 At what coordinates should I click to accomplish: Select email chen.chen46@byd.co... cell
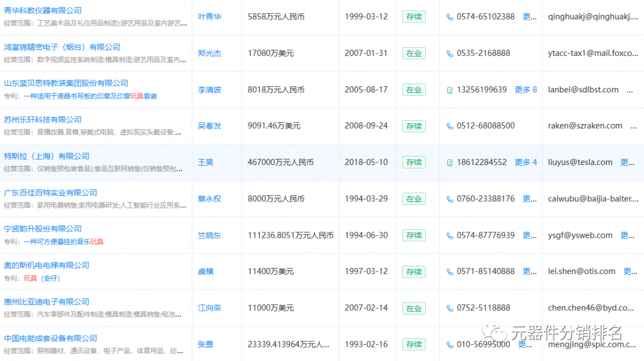(x=590, y=308)
